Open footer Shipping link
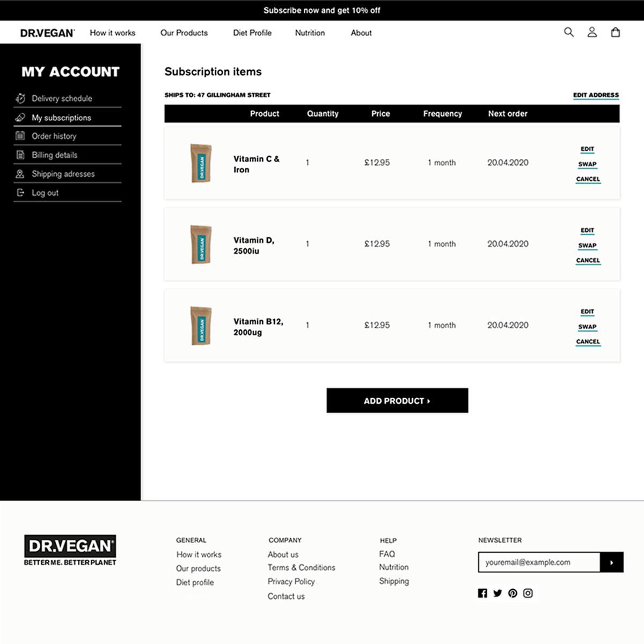Screen dimensions: 644x644 pos(394,581)
